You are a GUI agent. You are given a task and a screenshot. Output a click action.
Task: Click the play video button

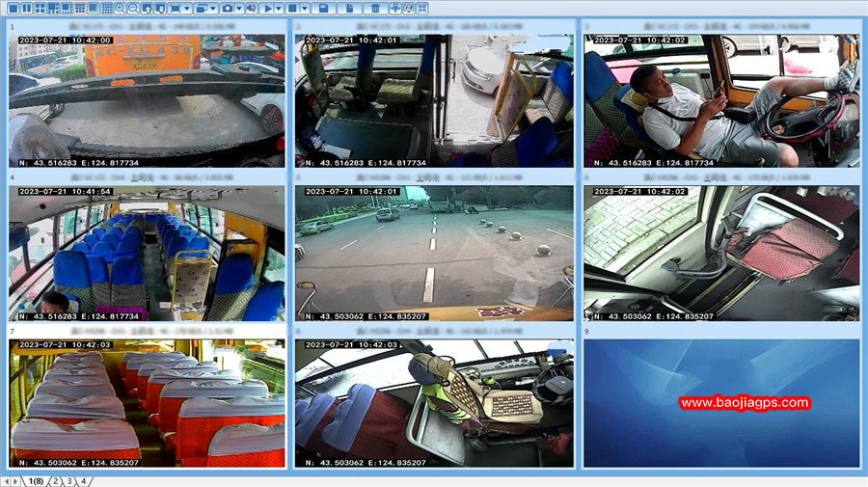(267, 8)
